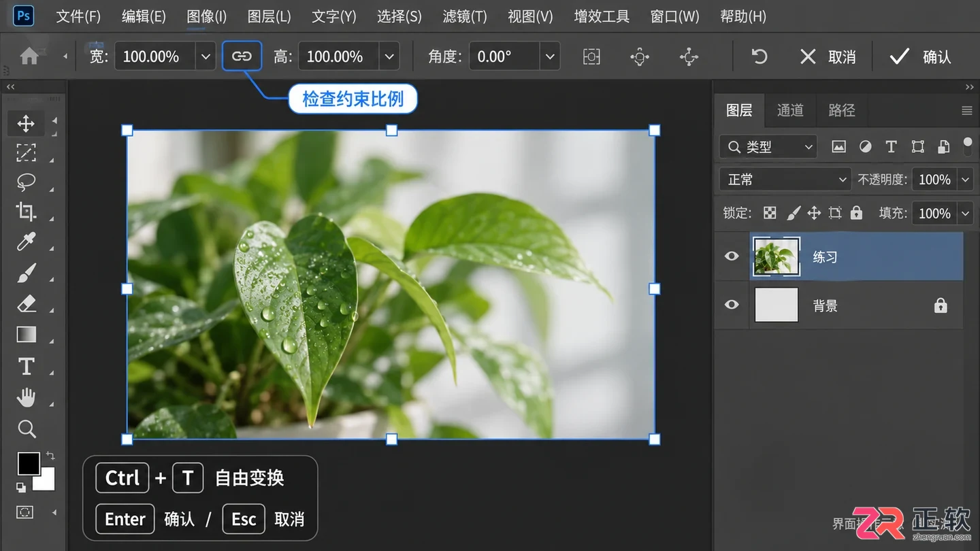Select the Brush tool
Viewport: 980px width, 551px height.
pyautogui.click(x=26, y=273)
